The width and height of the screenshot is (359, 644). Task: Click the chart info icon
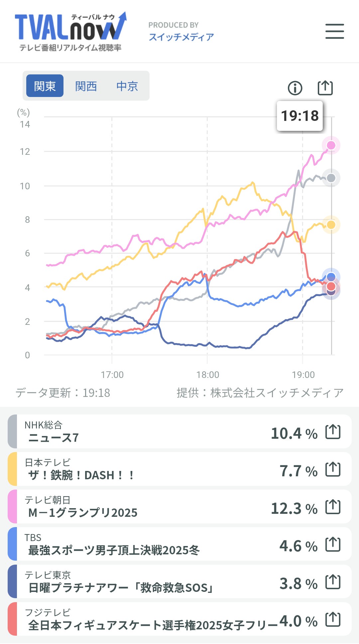[295, 88]
